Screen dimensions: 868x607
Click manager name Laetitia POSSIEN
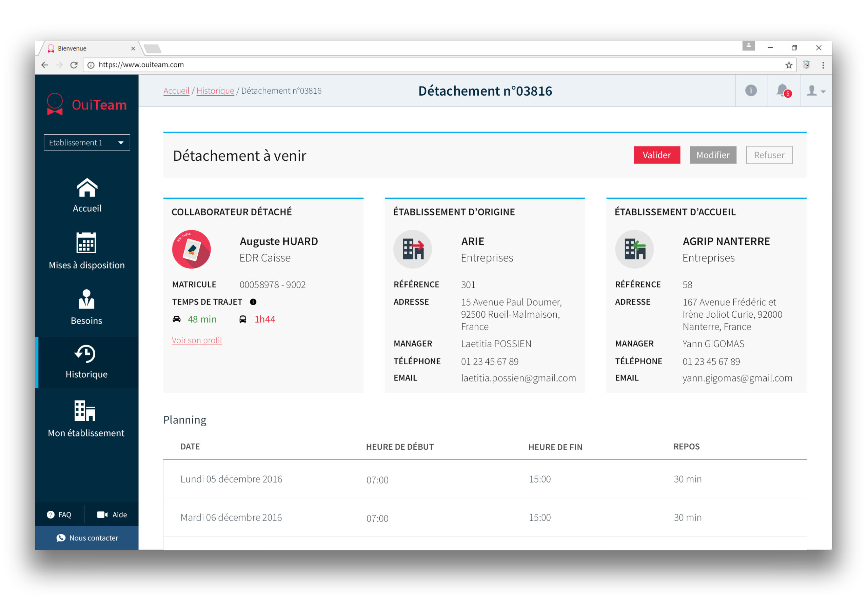coord(496,344)
